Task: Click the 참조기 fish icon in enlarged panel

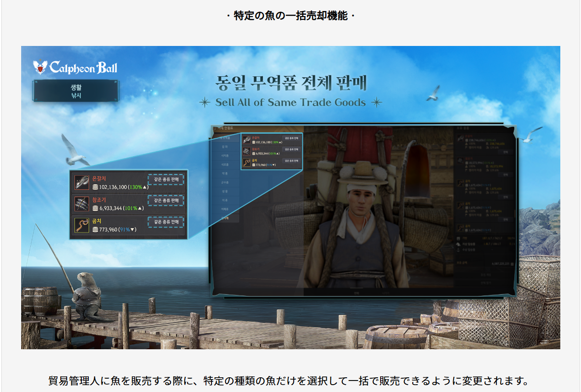Action: pyautogui.click(x=82, y=204)
